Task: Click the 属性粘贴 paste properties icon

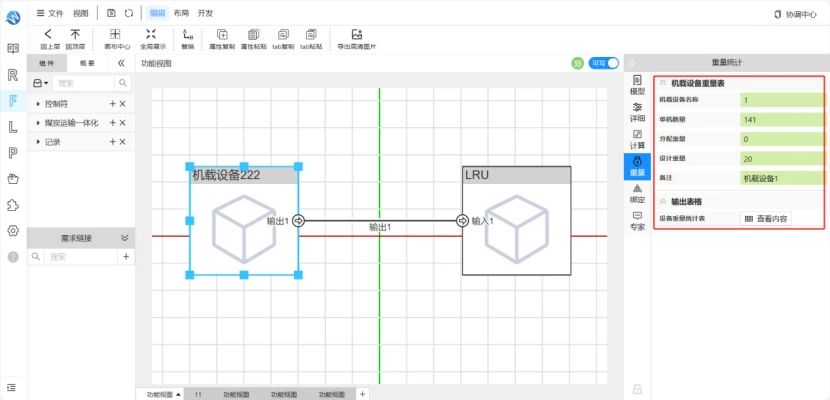Action: pos(254,34)
